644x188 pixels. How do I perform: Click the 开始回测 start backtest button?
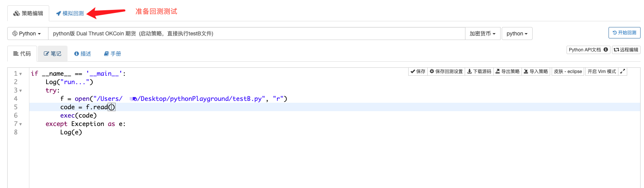pyautogui.click(x=624, y=33)
